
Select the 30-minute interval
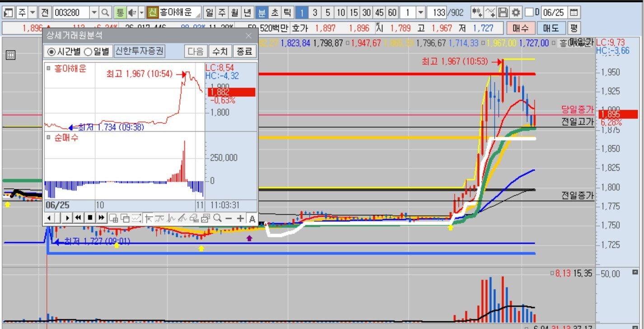pos(366,12)
